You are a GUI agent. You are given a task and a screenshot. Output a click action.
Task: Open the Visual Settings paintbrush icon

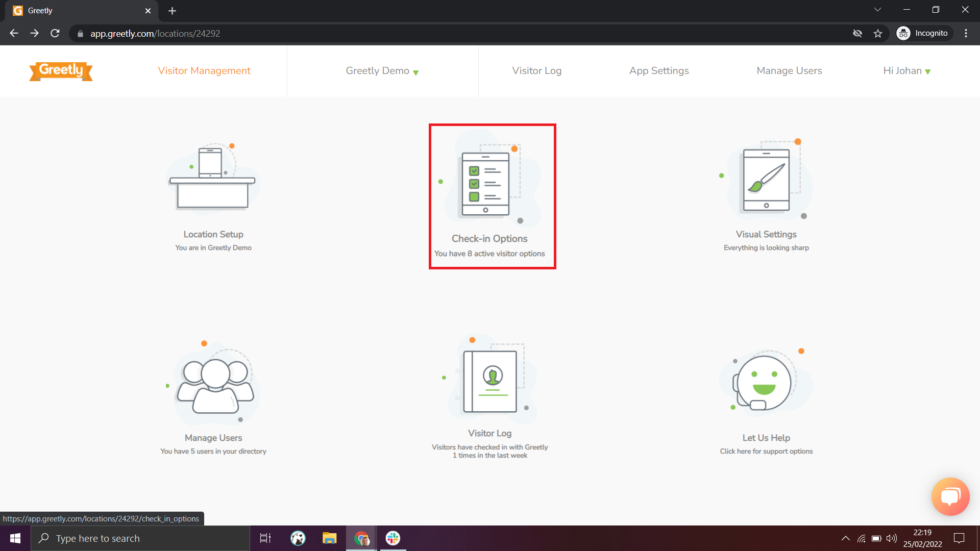(x=766, y=179)
